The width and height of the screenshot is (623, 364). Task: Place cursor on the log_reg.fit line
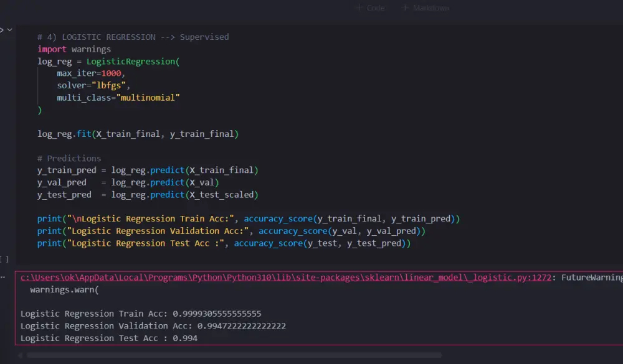[x=138, y=134]
